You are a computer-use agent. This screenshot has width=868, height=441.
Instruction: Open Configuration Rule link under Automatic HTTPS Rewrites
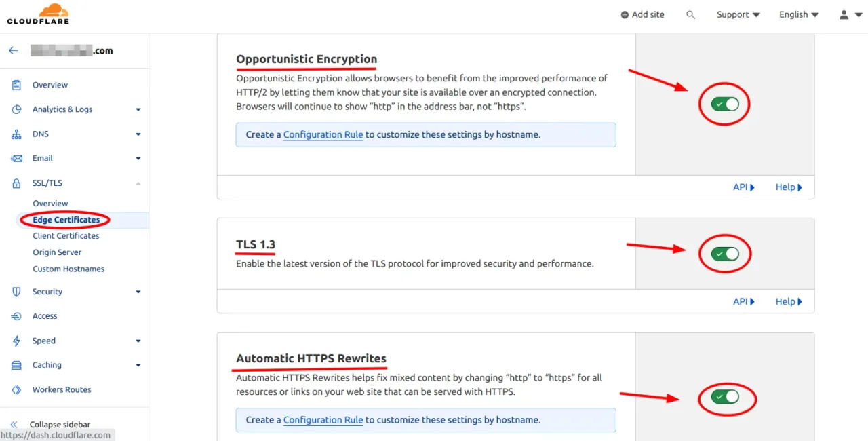323,420
